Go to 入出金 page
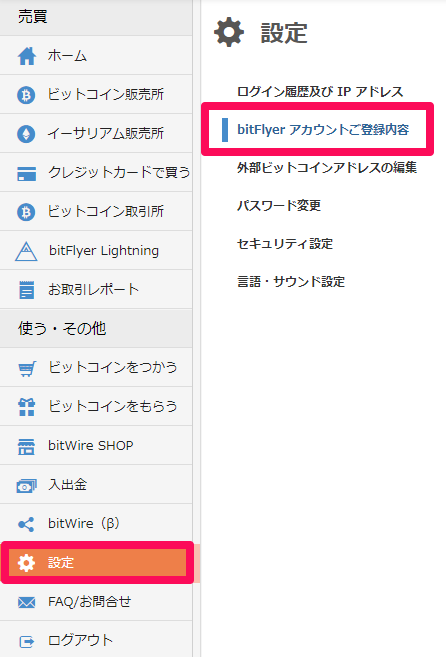Viewport: 446px width, 657px height. coord(96,484)
